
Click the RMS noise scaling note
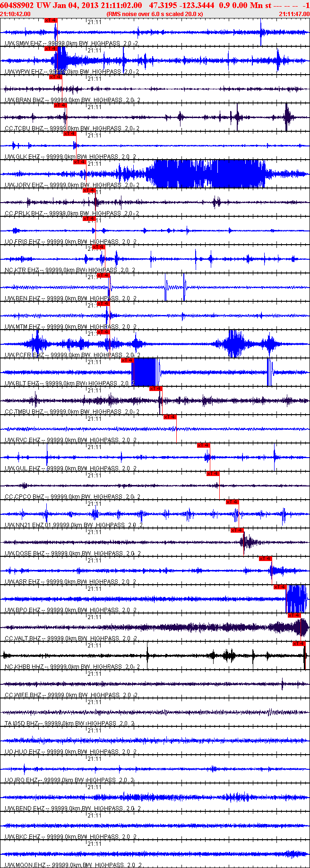pos(155,14)
